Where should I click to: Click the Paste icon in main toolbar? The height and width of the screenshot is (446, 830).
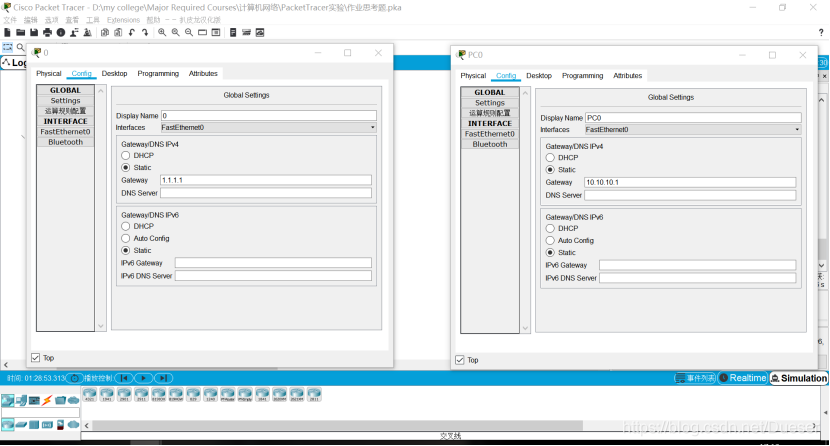pyautogui.click(x=118, y=32)
